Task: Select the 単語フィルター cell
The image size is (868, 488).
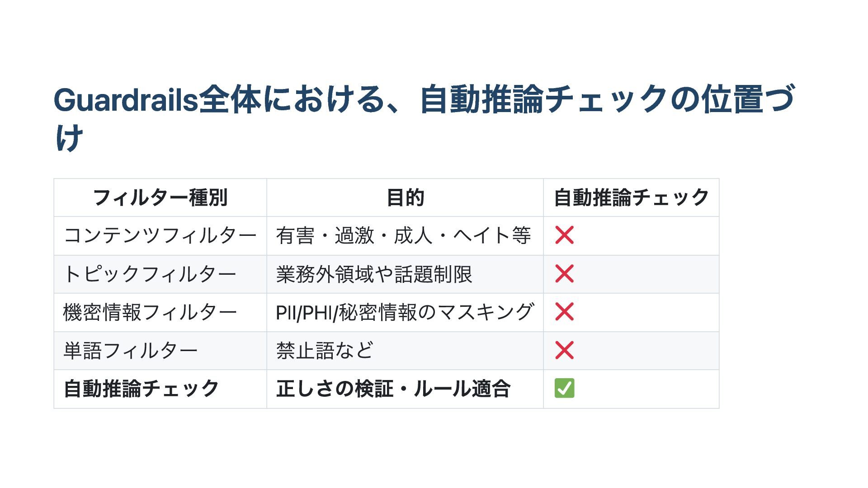Action: coord(130,351)
